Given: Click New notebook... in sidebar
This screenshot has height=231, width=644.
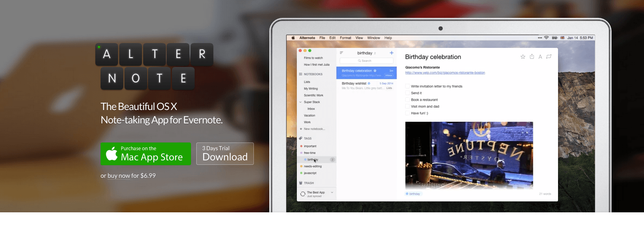Looking at the screenshot, I should [314, 129].
